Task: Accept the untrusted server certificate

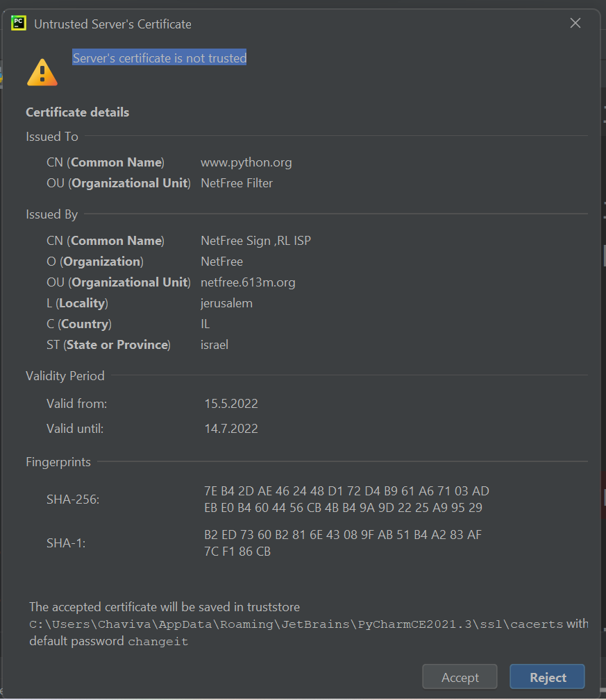Action: click(x=460, y=677)
